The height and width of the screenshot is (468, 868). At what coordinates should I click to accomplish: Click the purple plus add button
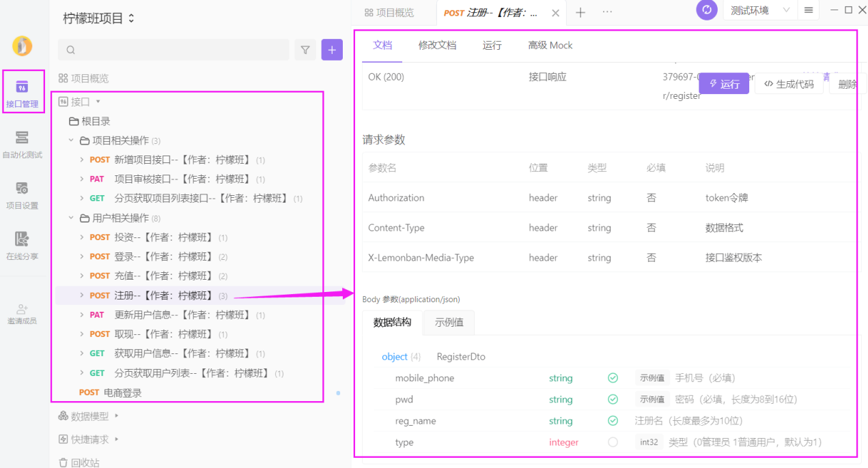(332, 50)
